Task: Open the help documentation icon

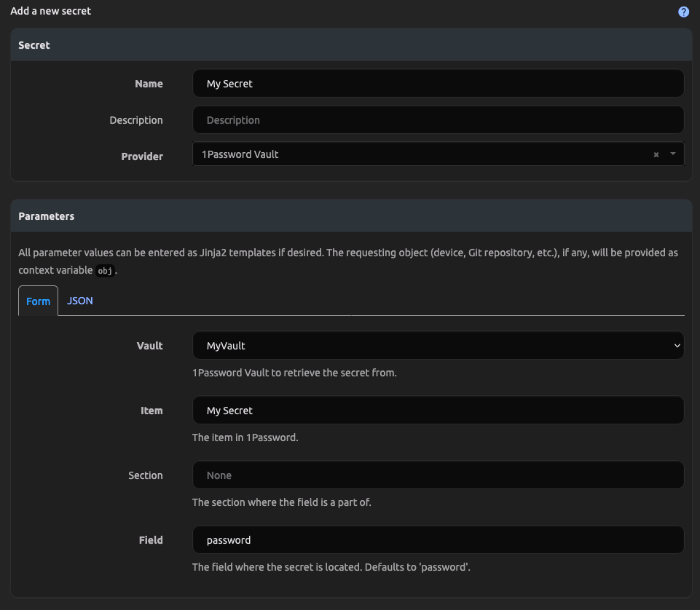Action: click(683, 11)
